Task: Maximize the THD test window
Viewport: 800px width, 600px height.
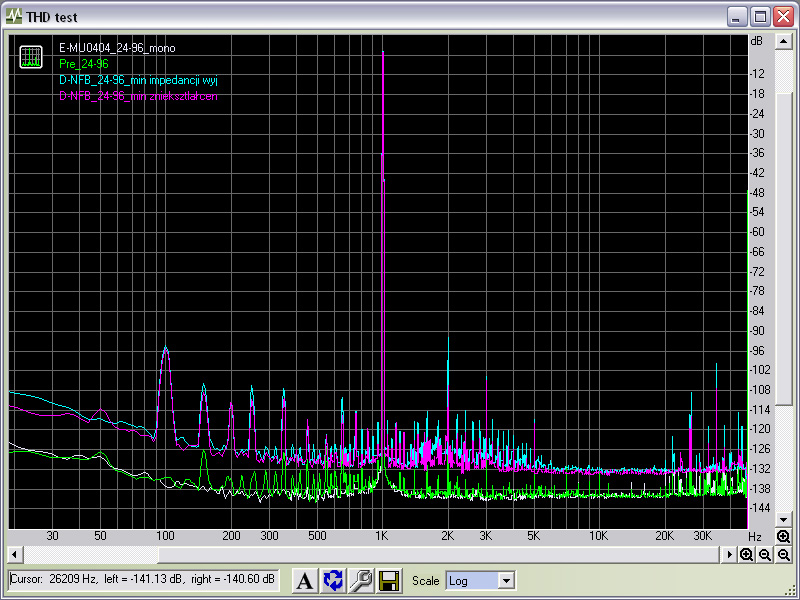Action: (760, 17)
